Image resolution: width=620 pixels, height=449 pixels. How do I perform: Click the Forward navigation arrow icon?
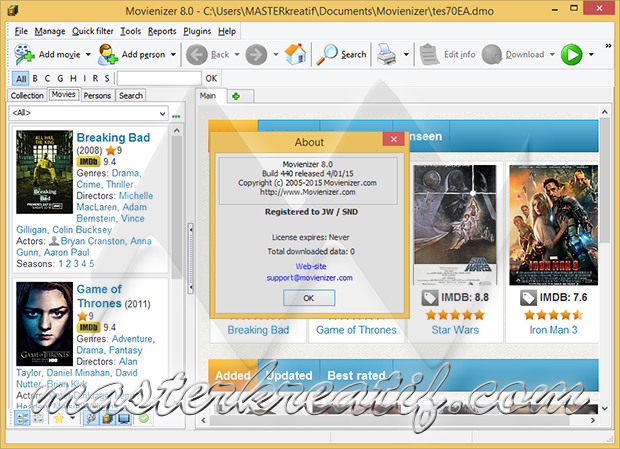(256, 54)
